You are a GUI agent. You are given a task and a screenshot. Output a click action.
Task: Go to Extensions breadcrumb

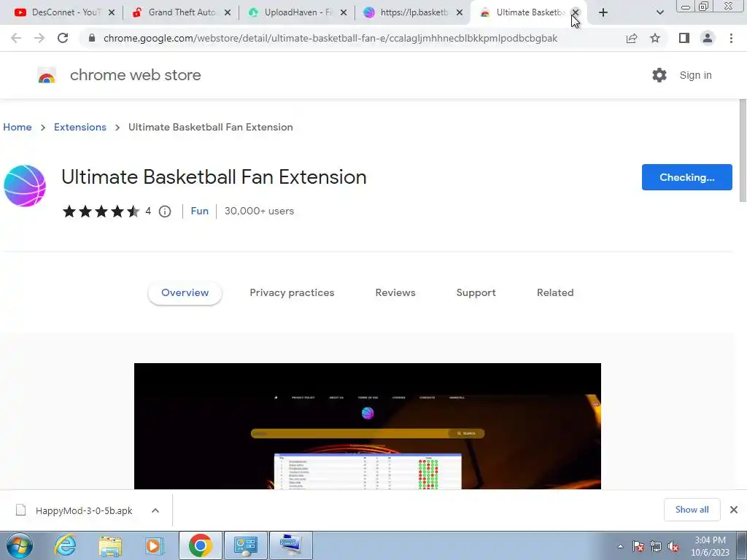pos(80,127)
